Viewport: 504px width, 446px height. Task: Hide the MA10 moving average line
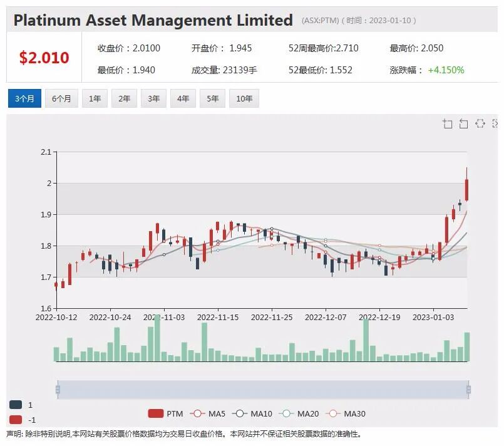click(x=252, y=413)
